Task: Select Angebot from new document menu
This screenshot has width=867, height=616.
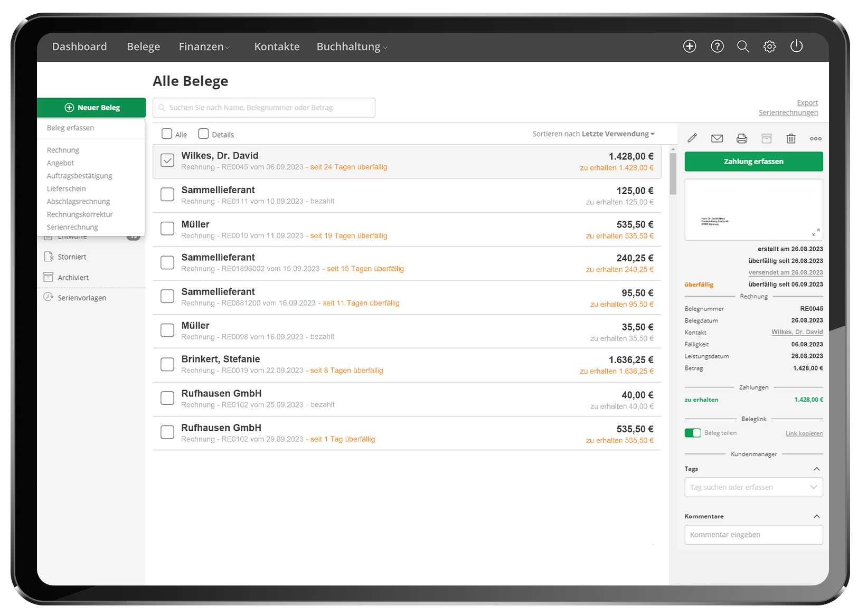Action: [x=61, y=163]
